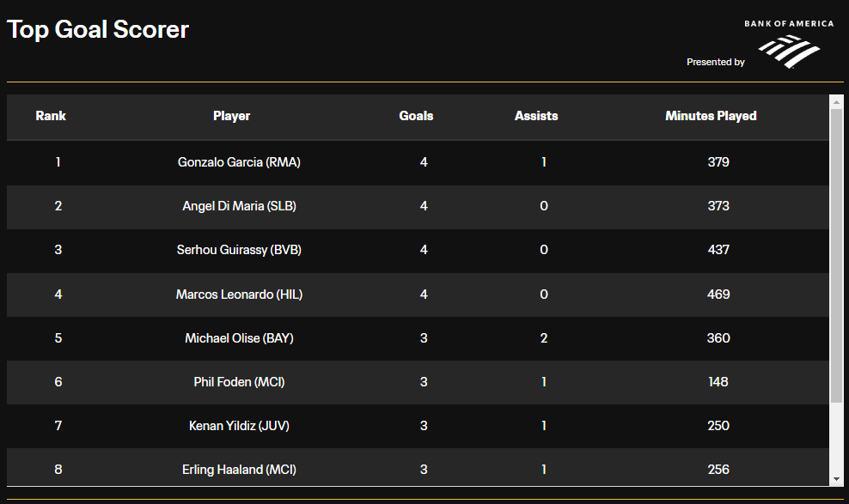This screenshot has width=849, height=504.
Task: Click the Presented by label
Action: pos(715,62)
